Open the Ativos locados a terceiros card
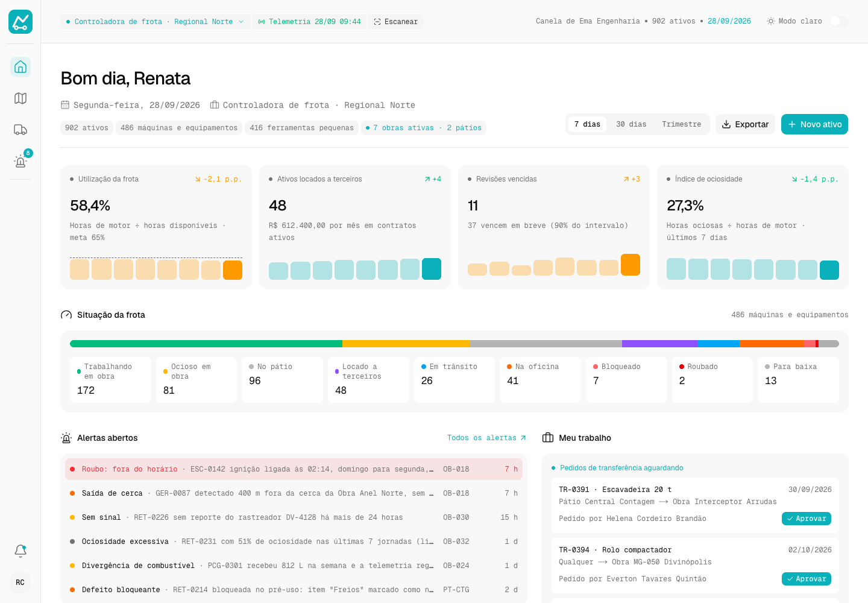The height and width of the screenshot is (603, 868). click(355, 227)
